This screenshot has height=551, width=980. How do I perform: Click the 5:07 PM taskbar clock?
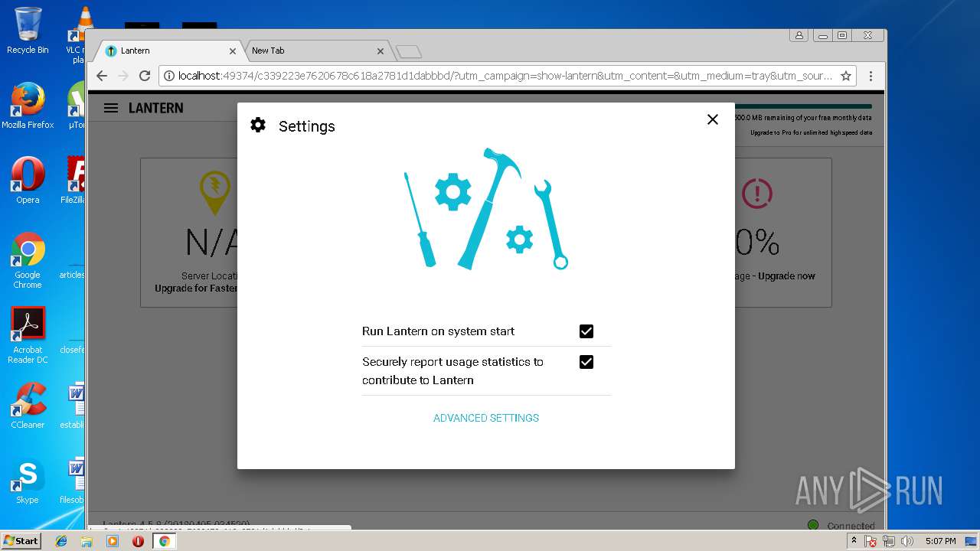pos(941,541)
